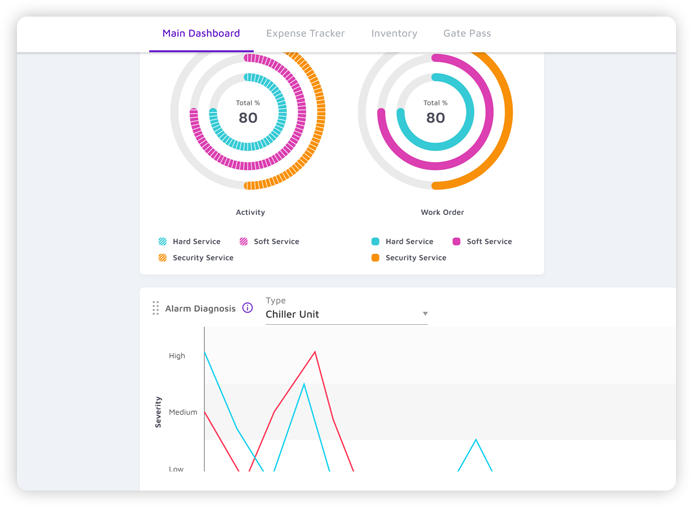Image resolution: width=691 pixels, height=507 pixels.
Task: Click the Alarm Diagnosis info icon
Action: [x=248, y=308]
